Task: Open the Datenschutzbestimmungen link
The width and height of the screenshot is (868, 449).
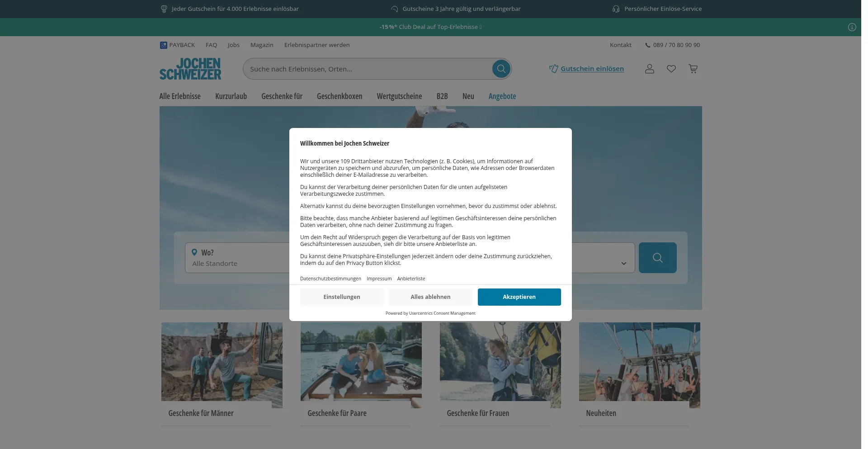Action: pyautogui.click(x=330, y=279)
